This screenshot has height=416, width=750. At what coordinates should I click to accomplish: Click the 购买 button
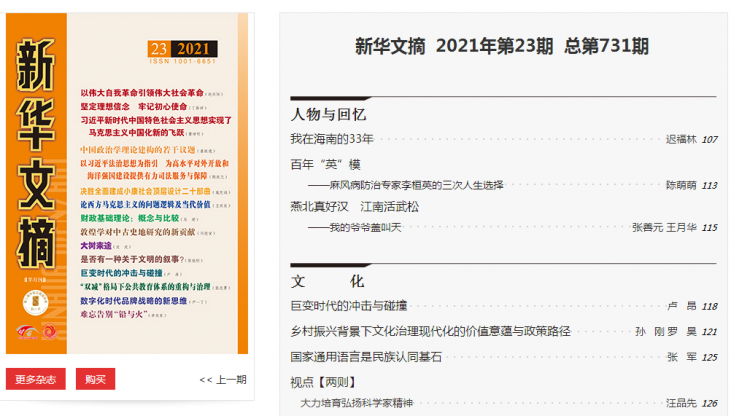pyautogui.click(x=95, y=379)
